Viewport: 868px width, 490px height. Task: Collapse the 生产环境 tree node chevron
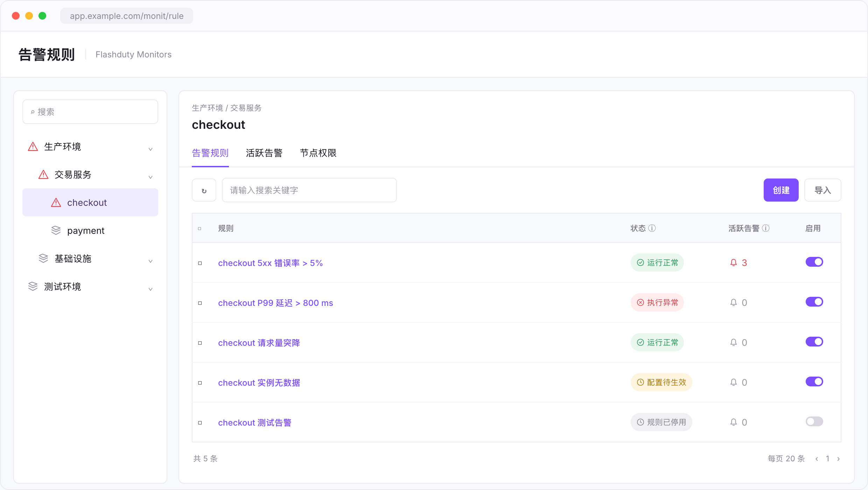click(150, 149)
